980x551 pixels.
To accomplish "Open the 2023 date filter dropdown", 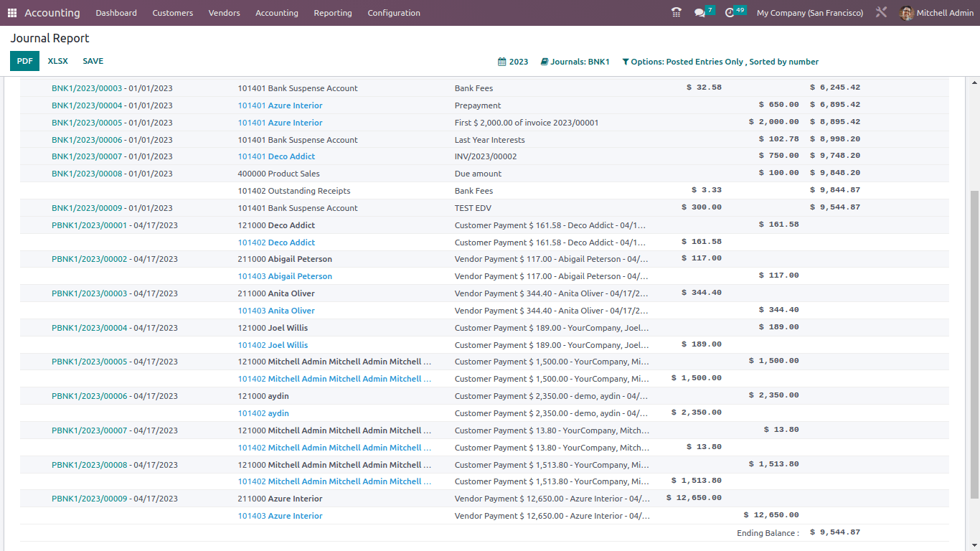I will tap(513, 62).
